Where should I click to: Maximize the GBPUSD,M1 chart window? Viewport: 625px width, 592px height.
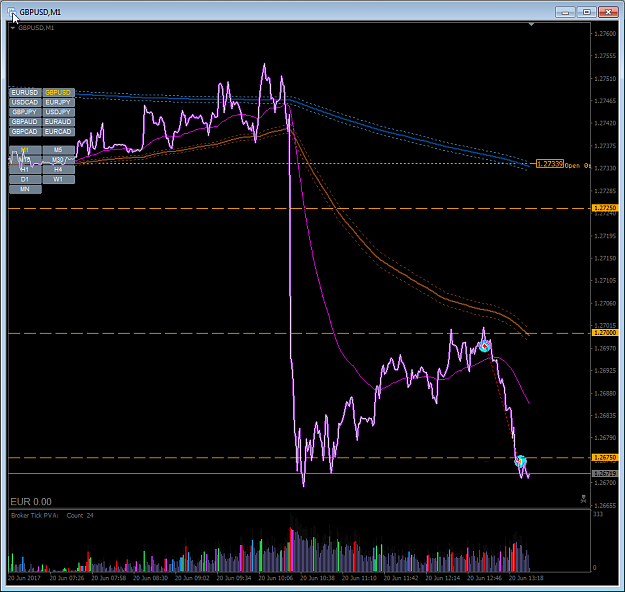[587, 12]
